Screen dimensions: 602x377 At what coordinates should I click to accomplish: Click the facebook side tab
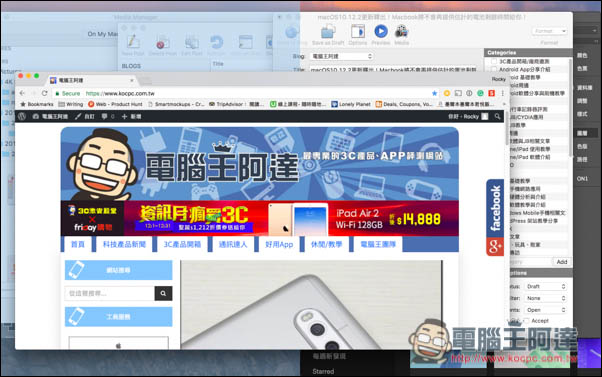[495, 208]
